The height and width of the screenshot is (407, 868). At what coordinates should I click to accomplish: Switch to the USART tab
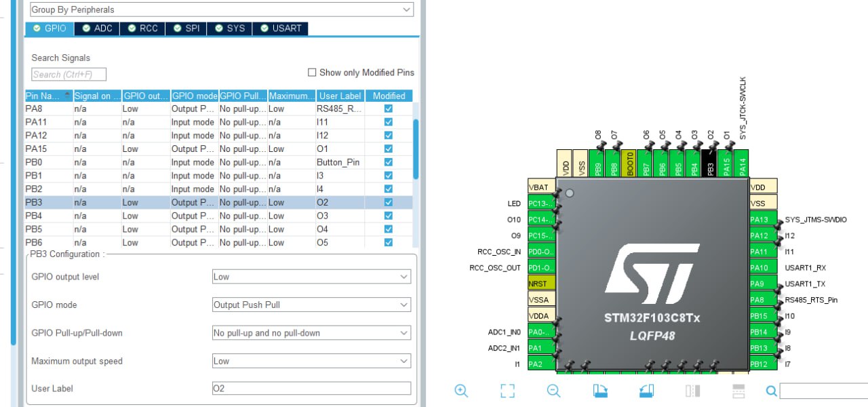(281, 28)
